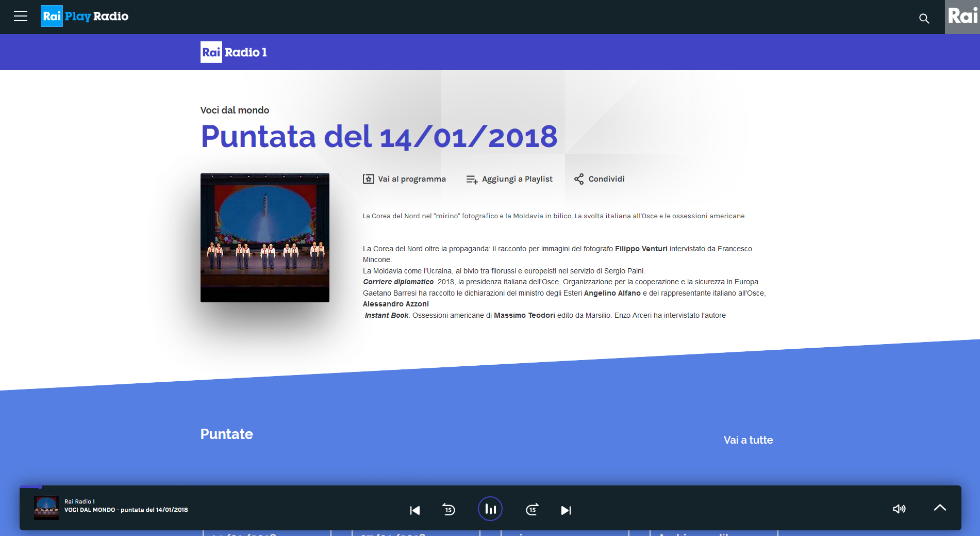Click the name Filippo Venturi in description

pyautogui.click(x=641, y=249)
